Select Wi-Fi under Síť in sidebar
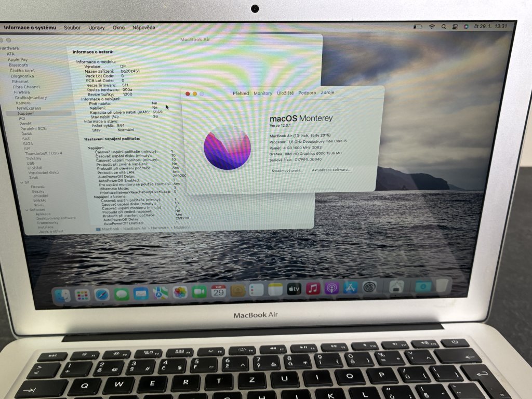532x399 pixels. (x=38, y=205)
